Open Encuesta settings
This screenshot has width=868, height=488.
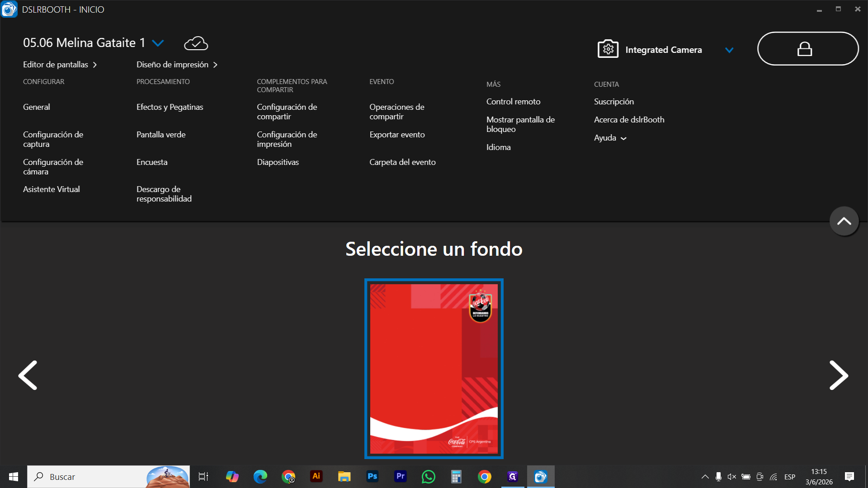[x=152, y=162]
